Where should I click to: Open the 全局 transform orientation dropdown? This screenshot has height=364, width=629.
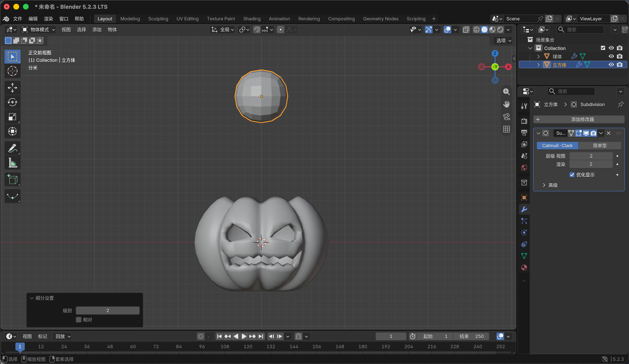[223, 30]
